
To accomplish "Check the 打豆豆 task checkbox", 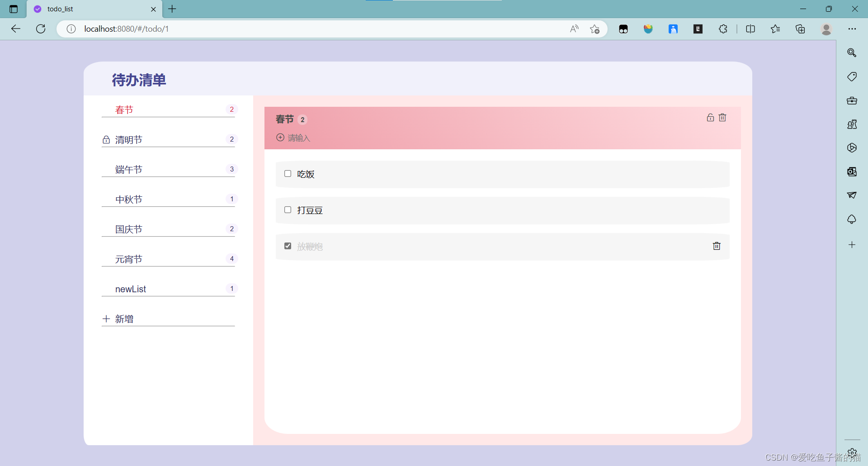I will coord(288,210).
